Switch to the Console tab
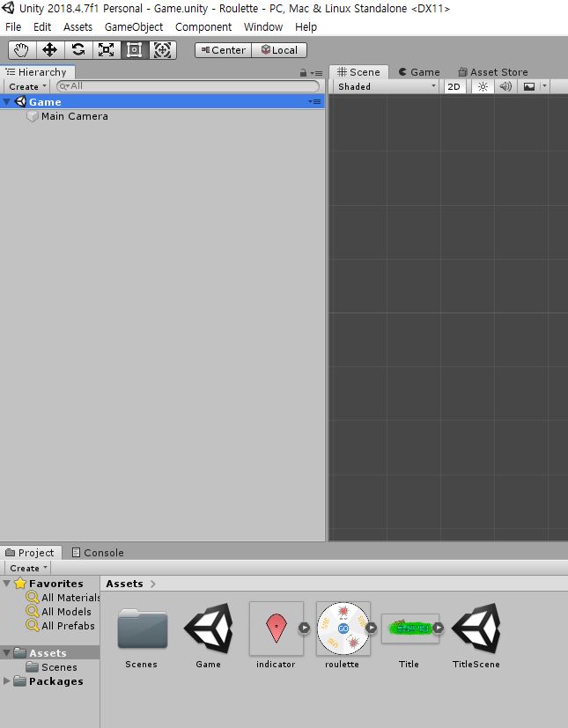The height and width of the screenshot is (728, 568). [x=98, y=553]
